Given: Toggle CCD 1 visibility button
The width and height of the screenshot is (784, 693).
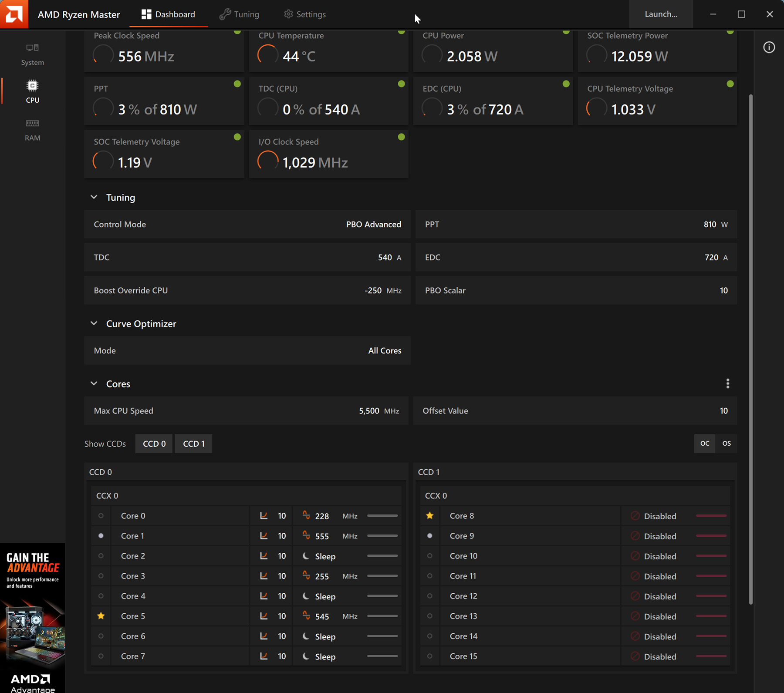Looking at the screenshot, I should pos(194,444).
